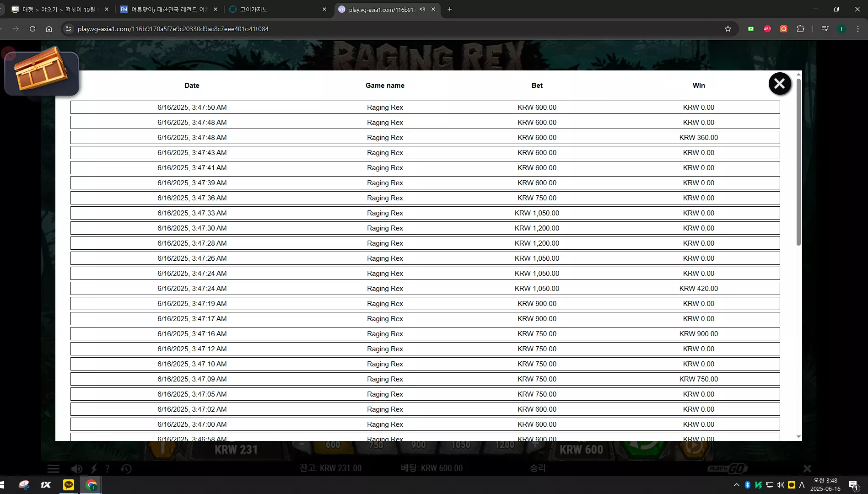Screen dimensions: 868x494
Task: Click the 3:47:16 AM row date
Action: tap(192, 334)
